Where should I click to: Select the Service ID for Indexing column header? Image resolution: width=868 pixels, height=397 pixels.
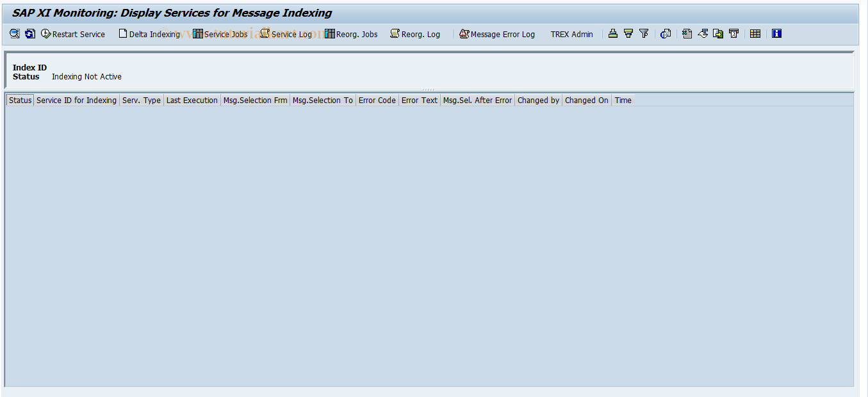77,100
